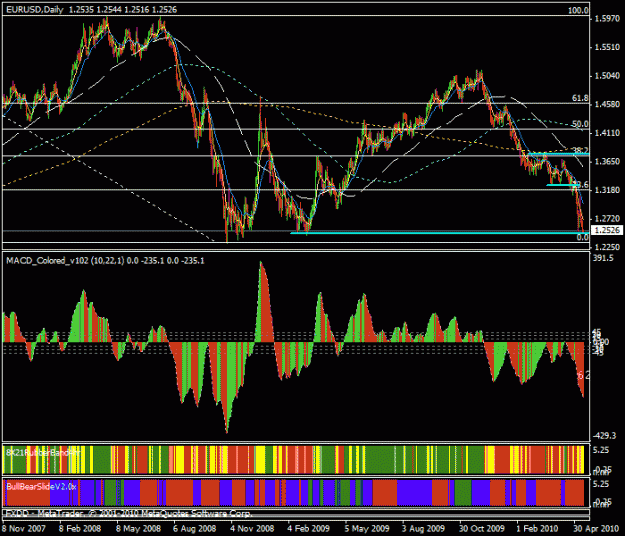Click the 1.3180 price axis label

point(607,190)
